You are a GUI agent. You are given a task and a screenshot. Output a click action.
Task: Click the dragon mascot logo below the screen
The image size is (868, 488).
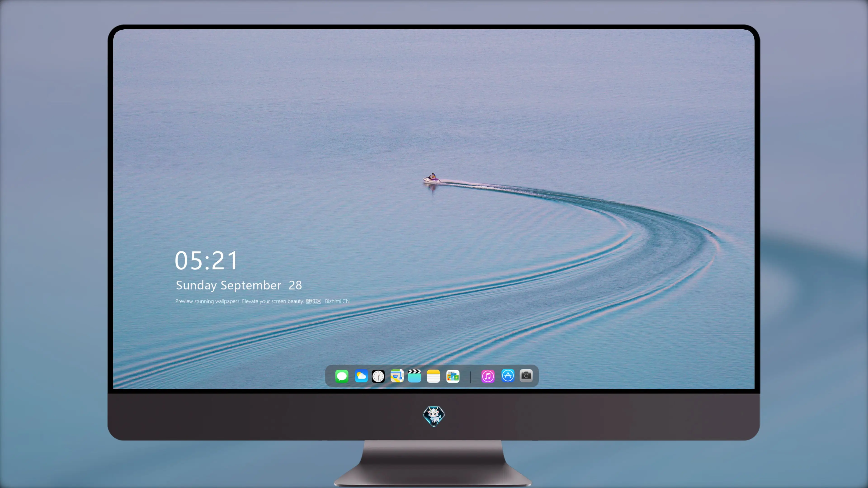pyautogui.click(x=434, y=416)
